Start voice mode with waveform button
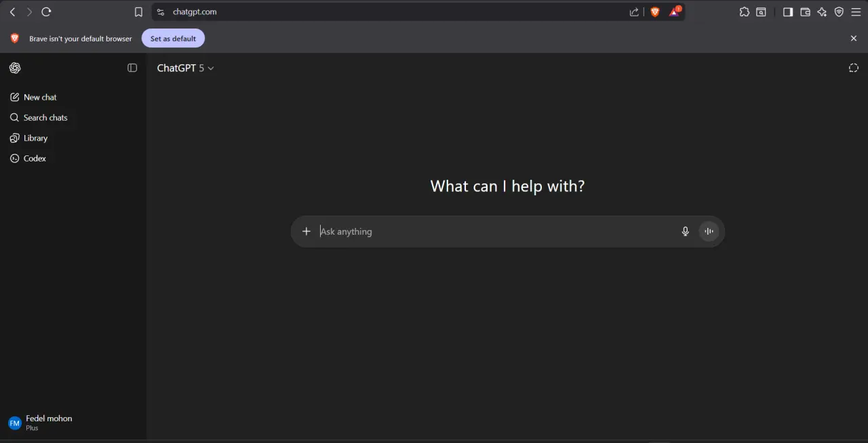 pos(709,231)
